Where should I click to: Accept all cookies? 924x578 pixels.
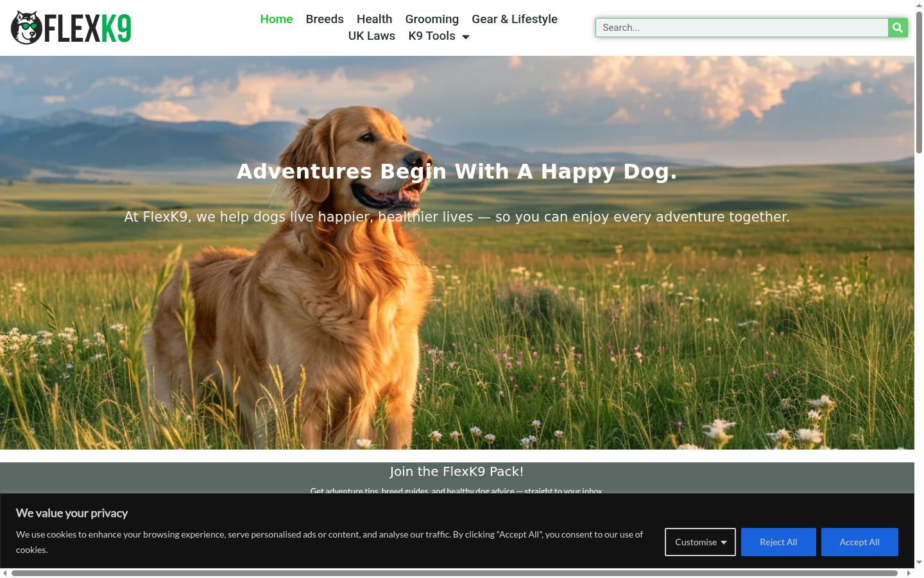click(860, 542)
